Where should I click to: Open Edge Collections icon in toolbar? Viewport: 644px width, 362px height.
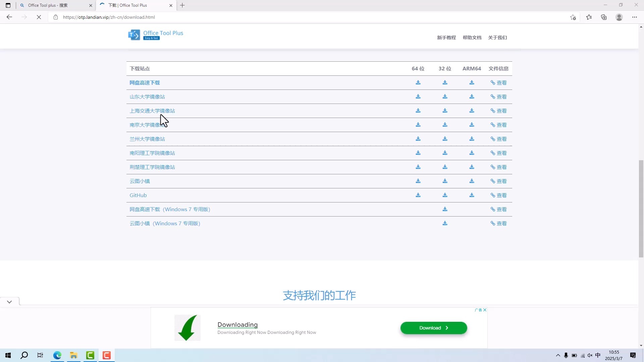click(604, 17)
